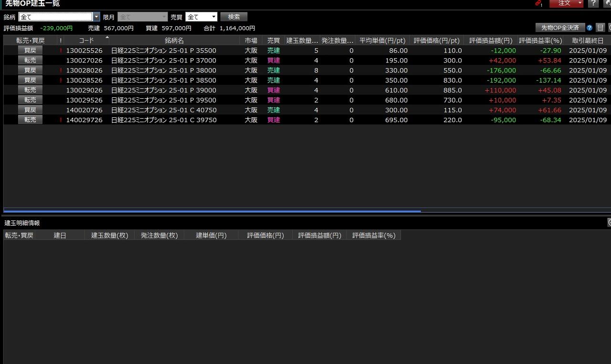
Task: Open the 銘柄 dropdown list
Action: (96, 17)
